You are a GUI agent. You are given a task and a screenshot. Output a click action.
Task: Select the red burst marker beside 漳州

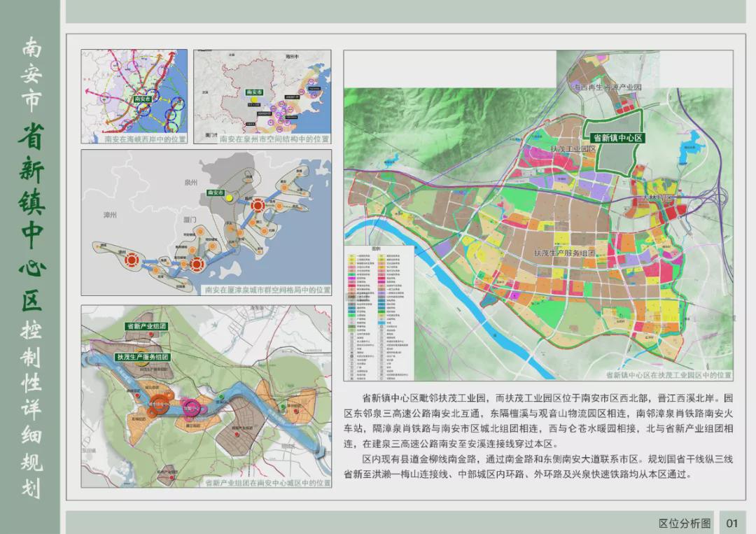click(130, 260)
